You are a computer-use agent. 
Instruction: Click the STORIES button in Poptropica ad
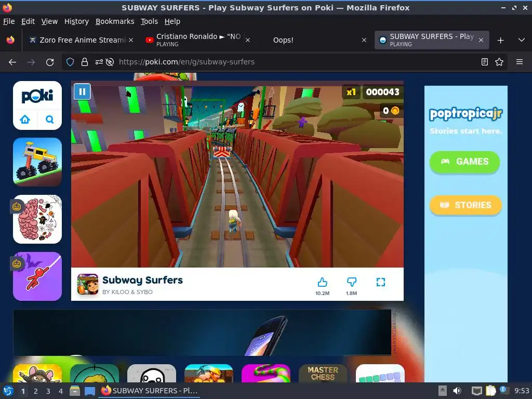(465, 205)
